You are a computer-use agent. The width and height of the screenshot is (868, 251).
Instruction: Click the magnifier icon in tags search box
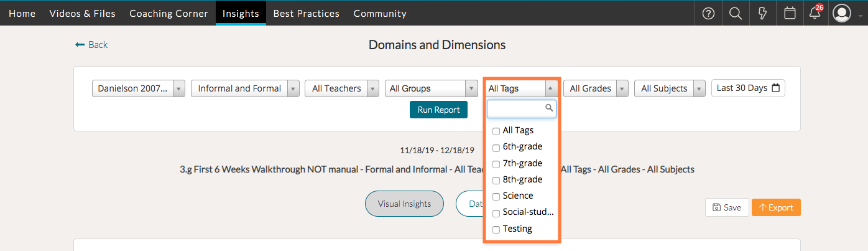pos(549,108)
